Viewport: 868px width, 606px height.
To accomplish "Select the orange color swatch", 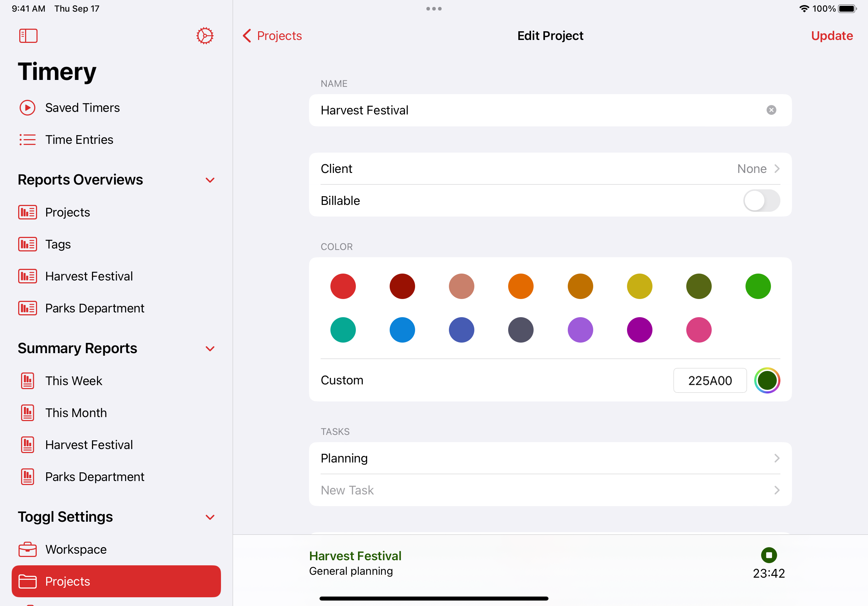I will pyautogui.click(x=521, y=286).
